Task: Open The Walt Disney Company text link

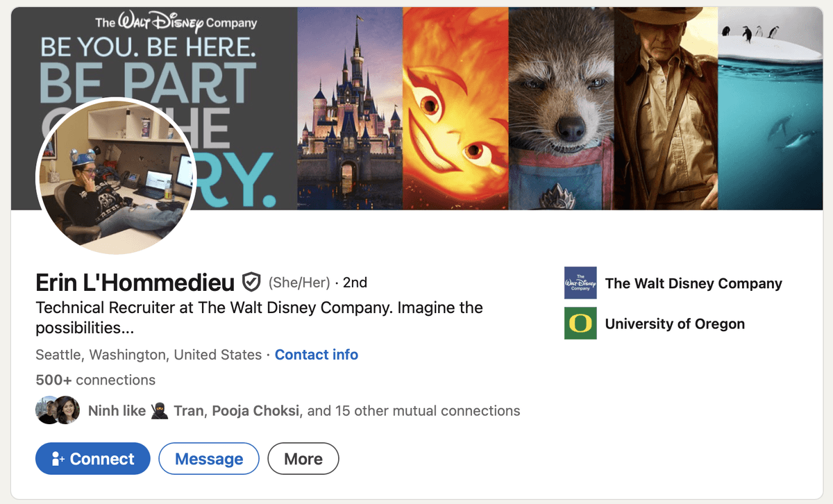Action: [693, 283]
